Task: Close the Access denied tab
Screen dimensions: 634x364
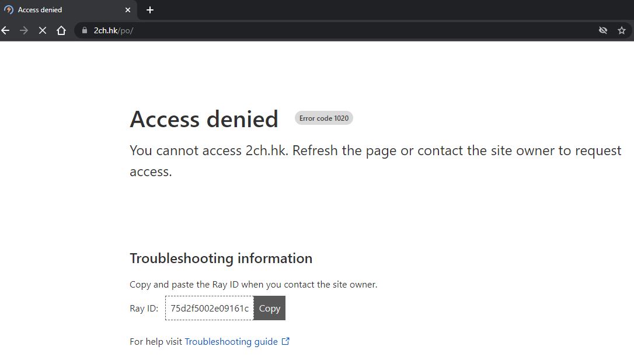Action: tap(128, 10)
